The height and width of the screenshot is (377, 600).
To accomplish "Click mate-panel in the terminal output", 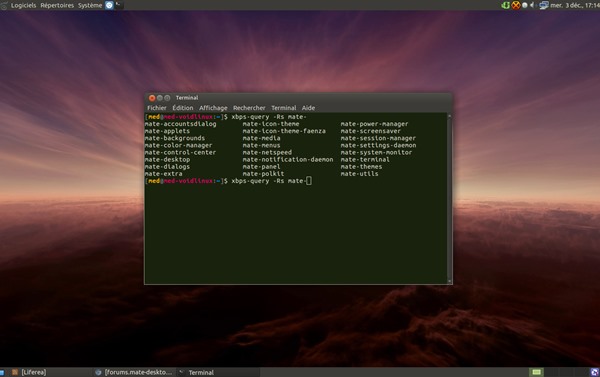I will tap(261, 167).
